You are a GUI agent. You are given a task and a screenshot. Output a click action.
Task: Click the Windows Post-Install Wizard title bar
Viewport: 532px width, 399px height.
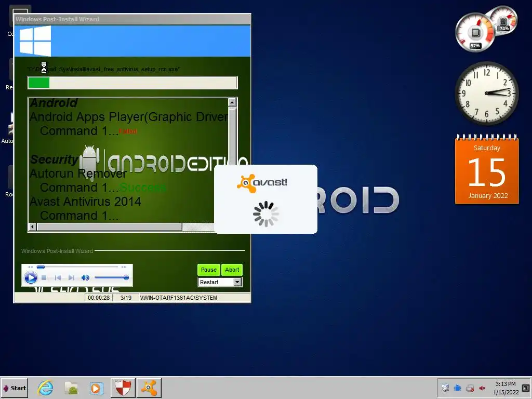coord(132,19)
